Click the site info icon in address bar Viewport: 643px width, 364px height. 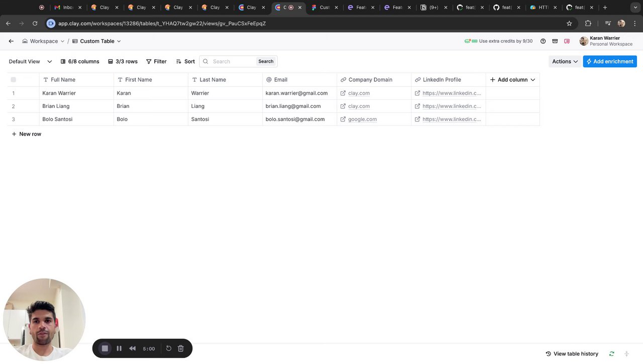51,24
